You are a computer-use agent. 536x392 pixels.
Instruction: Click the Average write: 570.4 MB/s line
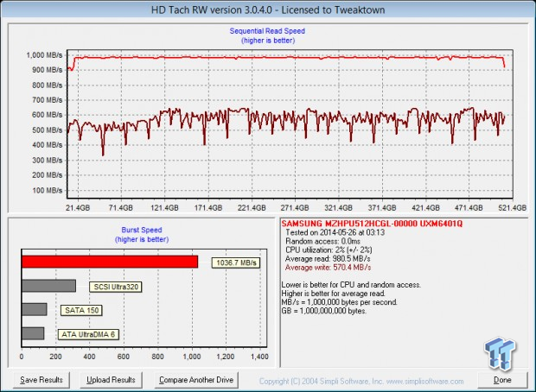(x=328, y=268)
